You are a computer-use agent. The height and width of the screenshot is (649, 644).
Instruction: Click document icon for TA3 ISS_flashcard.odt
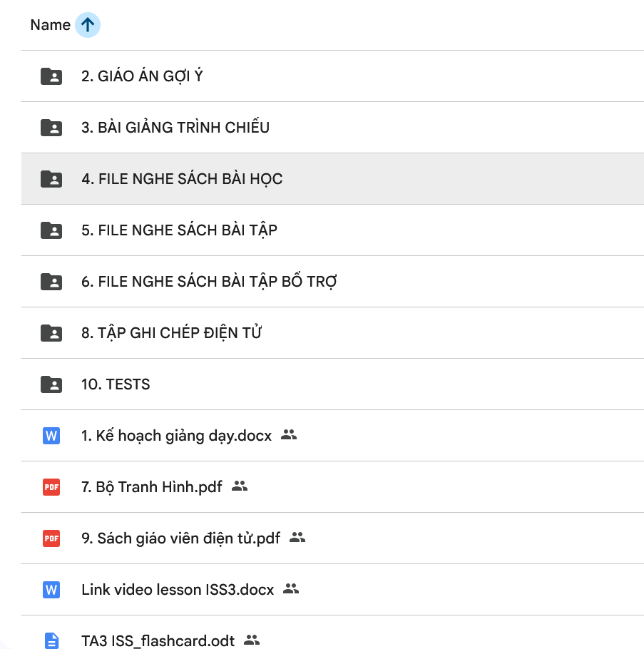point(51,640)
